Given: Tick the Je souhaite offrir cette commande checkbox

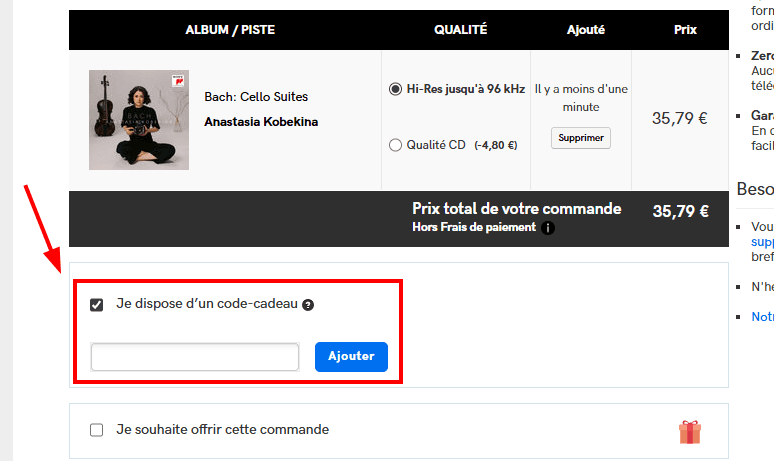Looking at the screenshot, I should coord(97,430).
